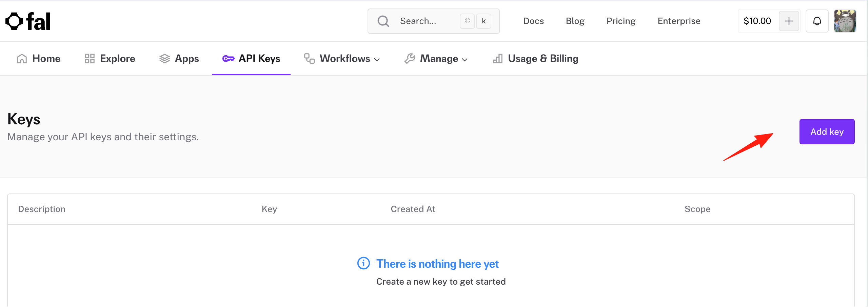Open the Docs link
868x307 pixels.
tap(534, 21)
